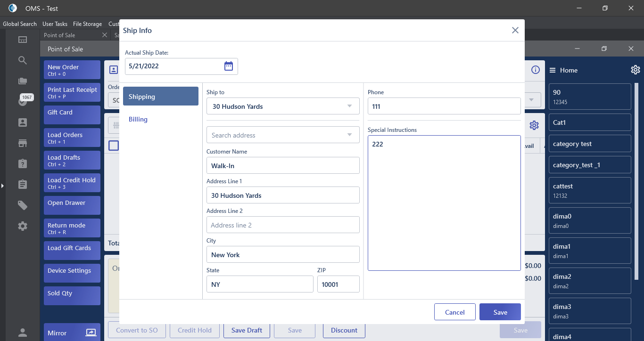
Task: Click the OMS application logo
Action: (13, 8)
